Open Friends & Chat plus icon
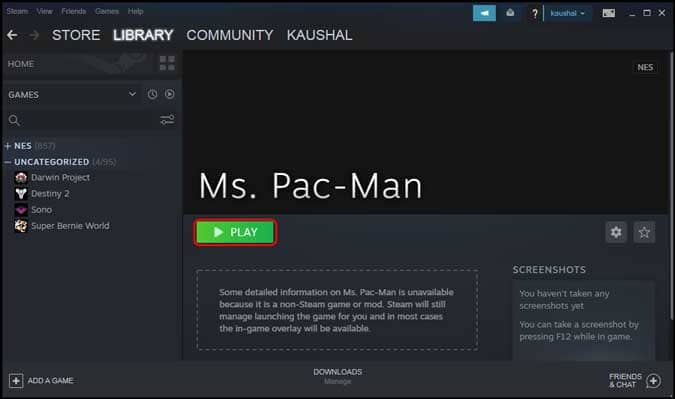Screen dimensions: 675x399 point(653,380)
